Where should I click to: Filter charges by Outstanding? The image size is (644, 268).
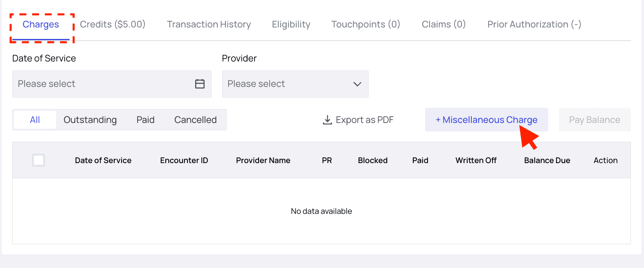[x=90, y=120]
